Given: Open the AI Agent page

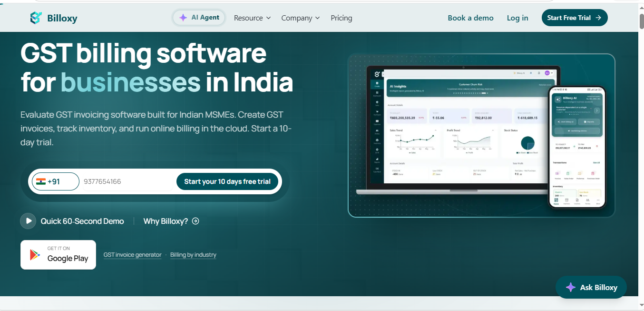Looking at the screenshot, I should click(x=199, y=18).
